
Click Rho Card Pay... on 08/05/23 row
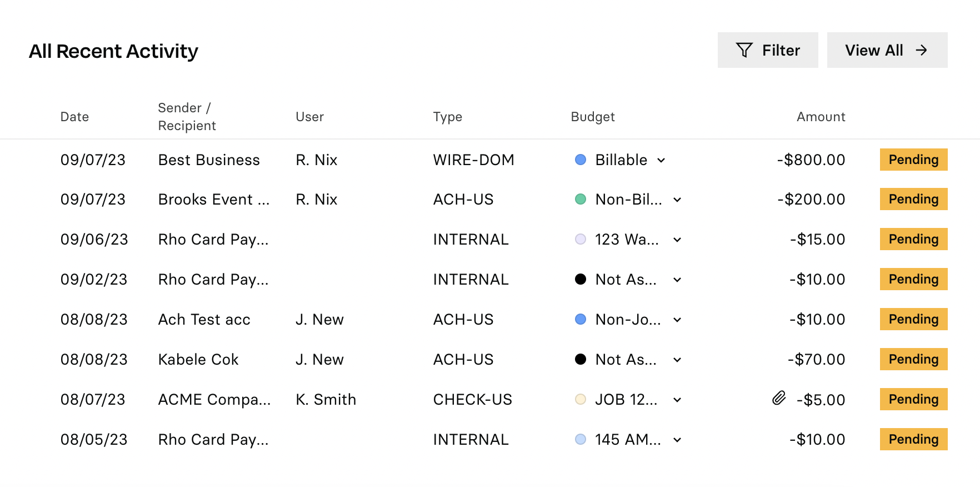[x=213, y=440]
